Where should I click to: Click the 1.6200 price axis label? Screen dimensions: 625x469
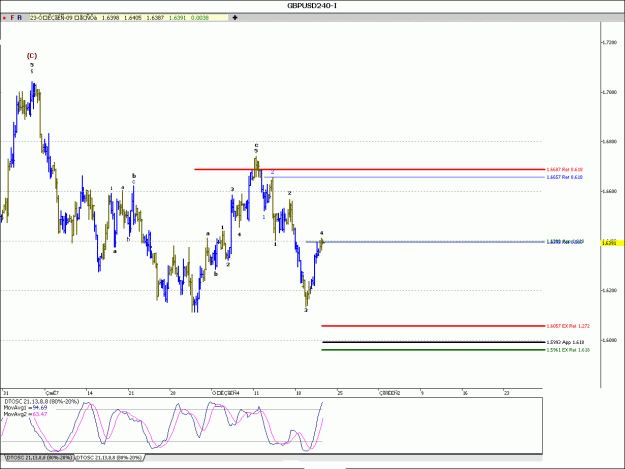(609, 290)
